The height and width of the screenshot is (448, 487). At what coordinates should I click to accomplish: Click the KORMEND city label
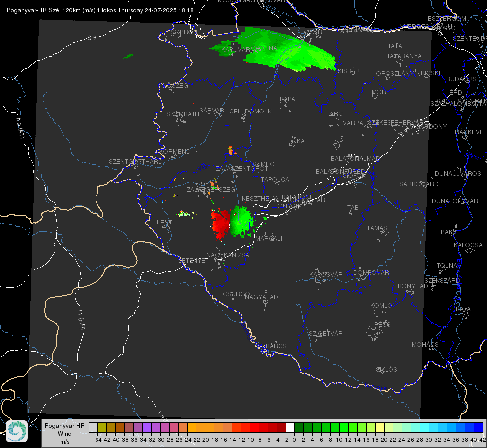(x=174, y=152)
